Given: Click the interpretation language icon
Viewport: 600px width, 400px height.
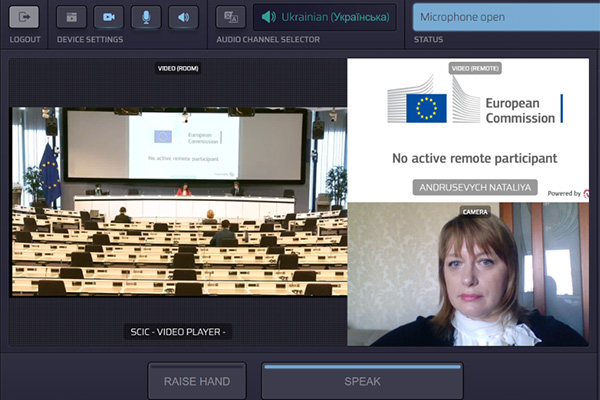Looking at the screenshot, I should coord(232,17).
